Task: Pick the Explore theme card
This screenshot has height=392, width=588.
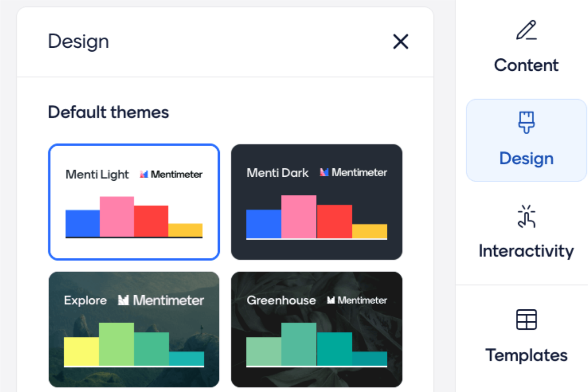Action: [x=134, y=330]
